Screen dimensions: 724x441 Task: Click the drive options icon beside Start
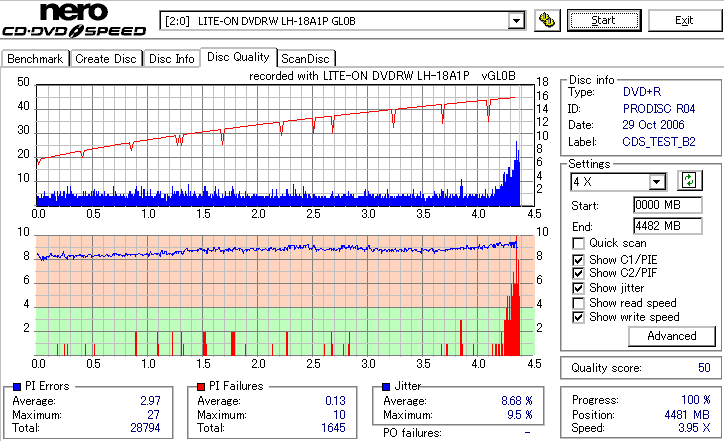click(547, 21)
